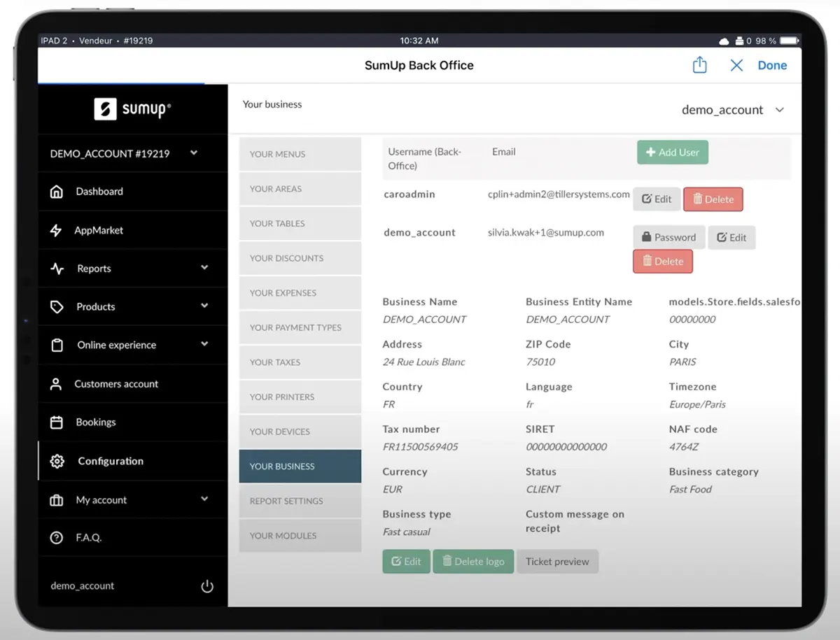Viewport: 840px width, 640px height.
Task: Click the Your business page heading
Action: [272, 104]
